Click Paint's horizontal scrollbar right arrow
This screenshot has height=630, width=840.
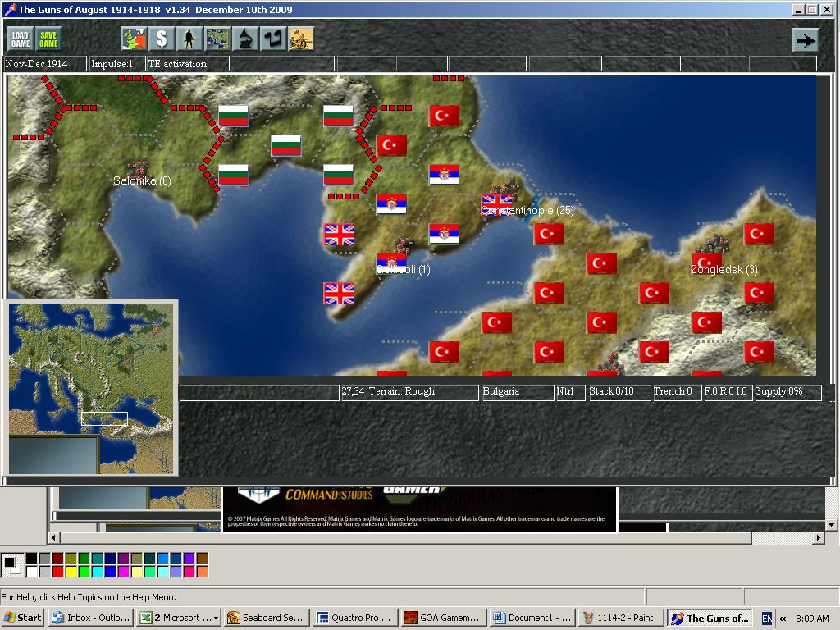coord(818,537)
